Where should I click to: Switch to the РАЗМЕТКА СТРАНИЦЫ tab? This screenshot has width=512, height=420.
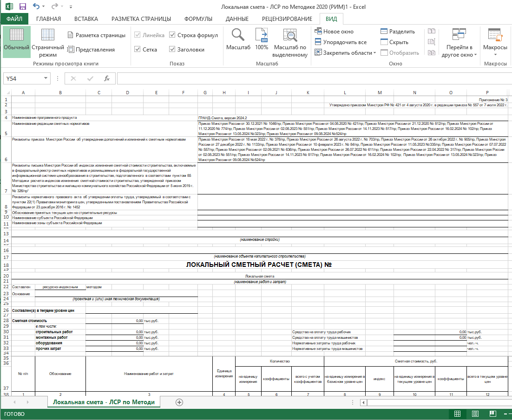click(141, 19)
